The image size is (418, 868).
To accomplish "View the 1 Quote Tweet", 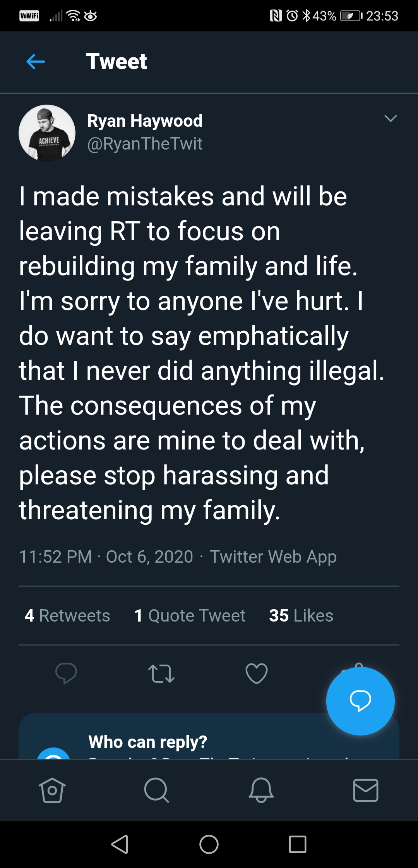I will point(190,615).
